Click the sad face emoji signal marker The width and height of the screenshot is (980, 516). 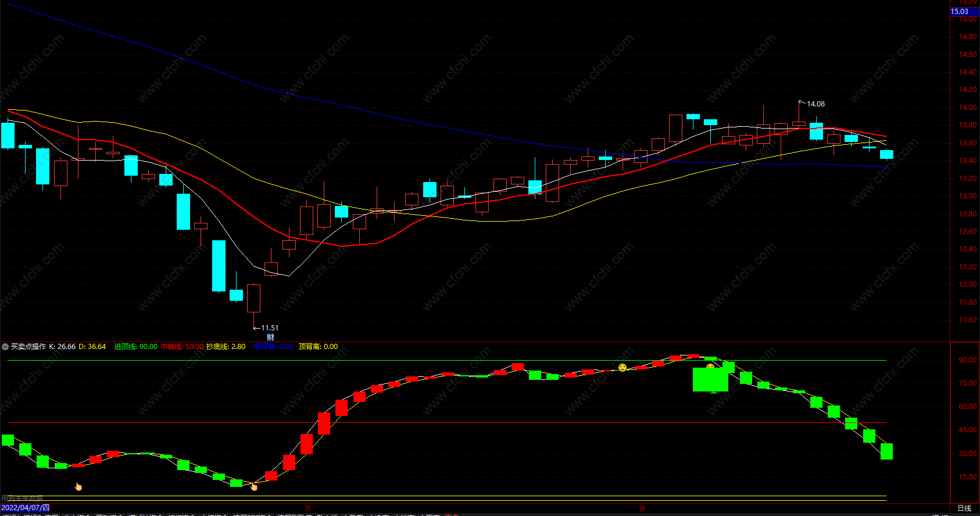pyautogui.click(x=623, y=368)
